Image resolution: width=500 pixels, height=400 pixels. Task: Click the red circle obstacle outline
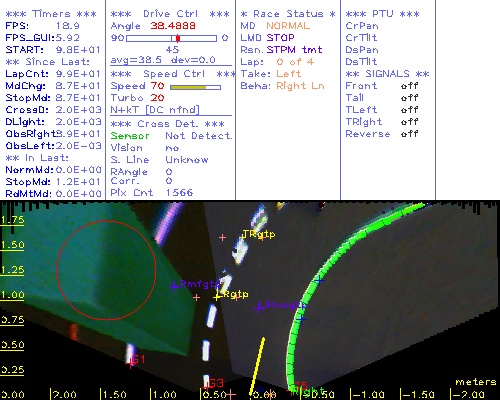point(106,270)
